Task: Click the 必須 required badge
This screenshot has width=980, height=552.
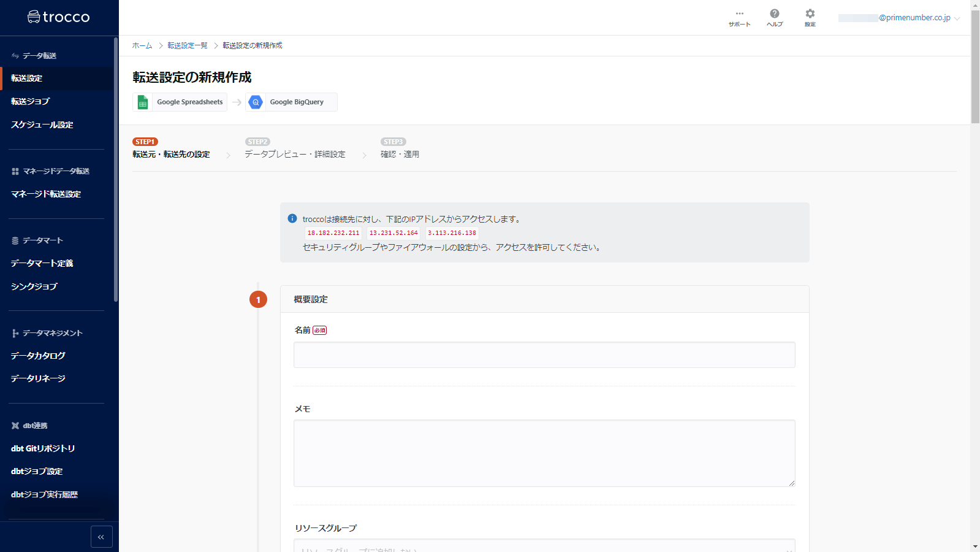Action: tap(320, 330)
